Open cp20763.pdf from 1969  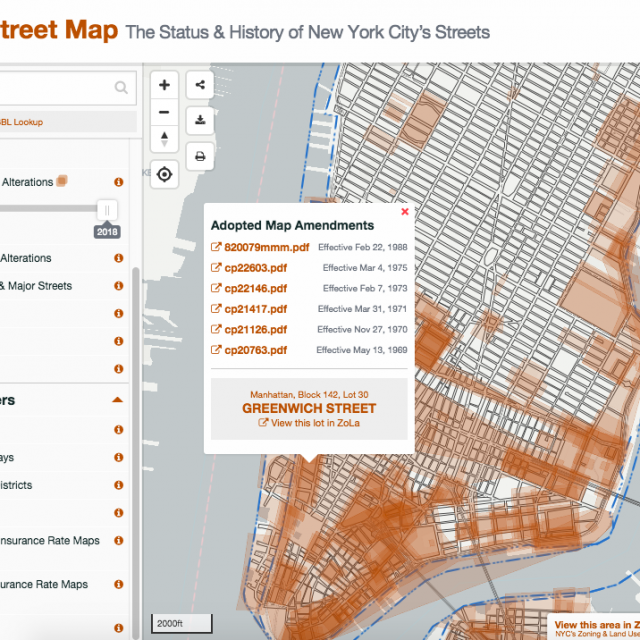point(255,350)
